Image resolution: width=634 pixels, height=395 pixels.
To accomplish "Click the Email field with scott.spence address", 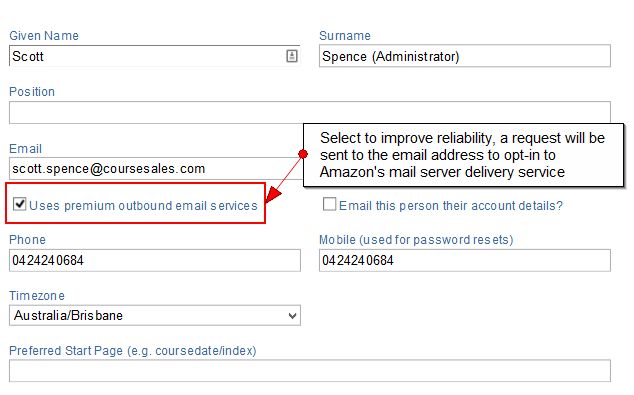I will [x=156, y=169].
